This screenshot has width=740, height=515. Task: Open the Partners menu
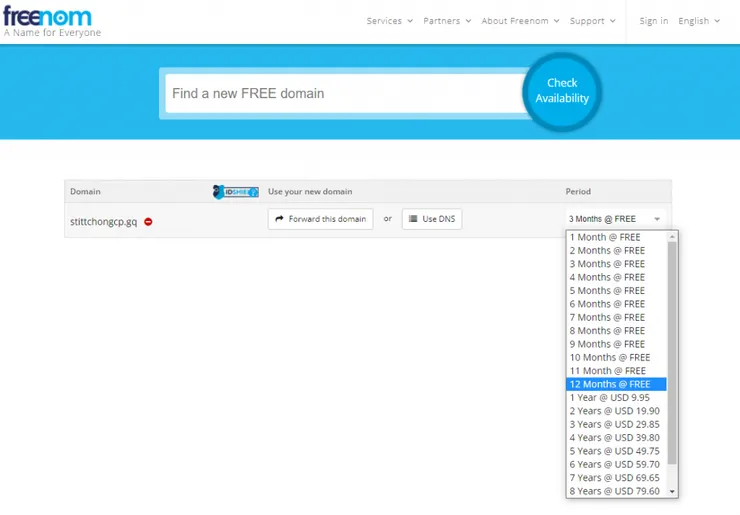pos(447,21)
